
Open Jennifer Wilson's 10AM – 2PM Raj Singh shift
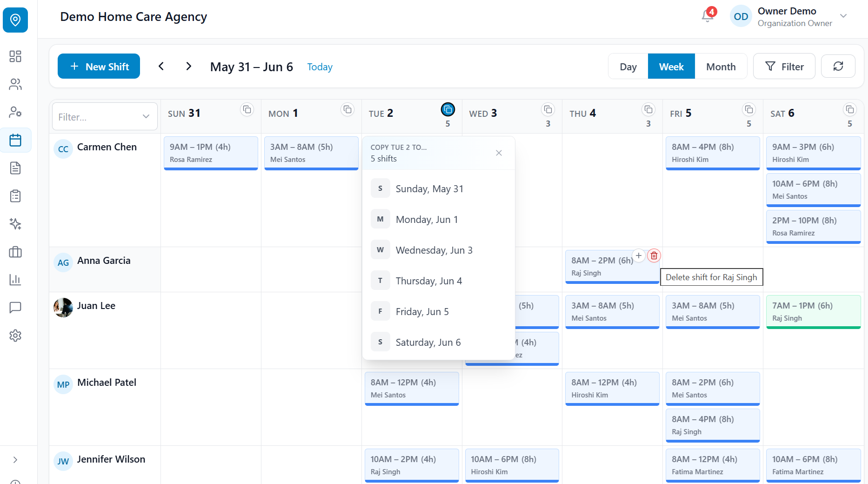click(412, 465)
